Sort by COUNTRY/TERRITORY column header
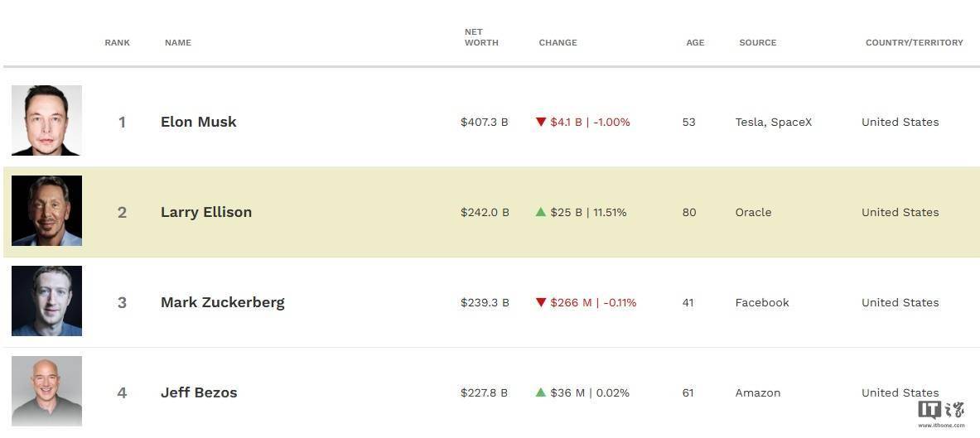Viewport: 980px width, 438px height. pyautogui.click(x=915, y=42)
